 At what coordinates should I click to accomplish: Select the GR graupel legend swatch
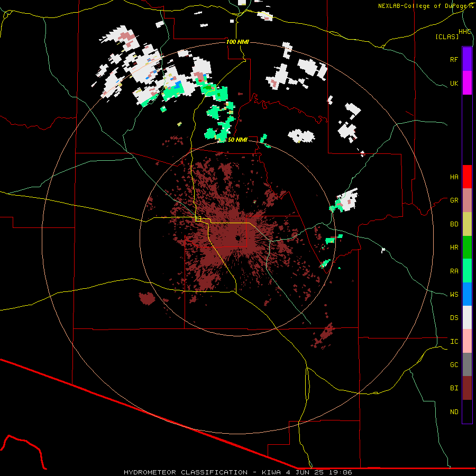coord(467,200)
